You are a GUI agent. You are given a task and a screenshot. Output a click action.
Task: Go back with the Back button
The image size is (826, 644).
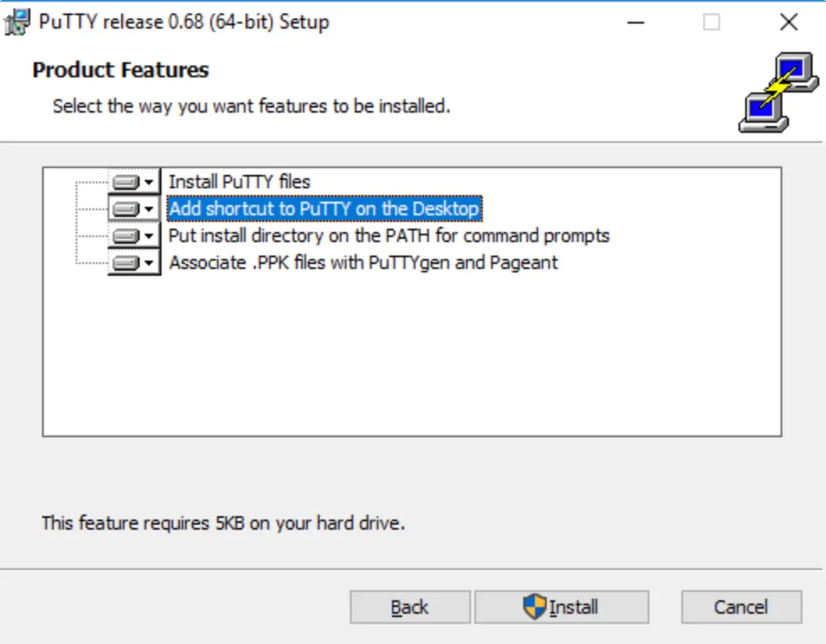pos(410,607)
